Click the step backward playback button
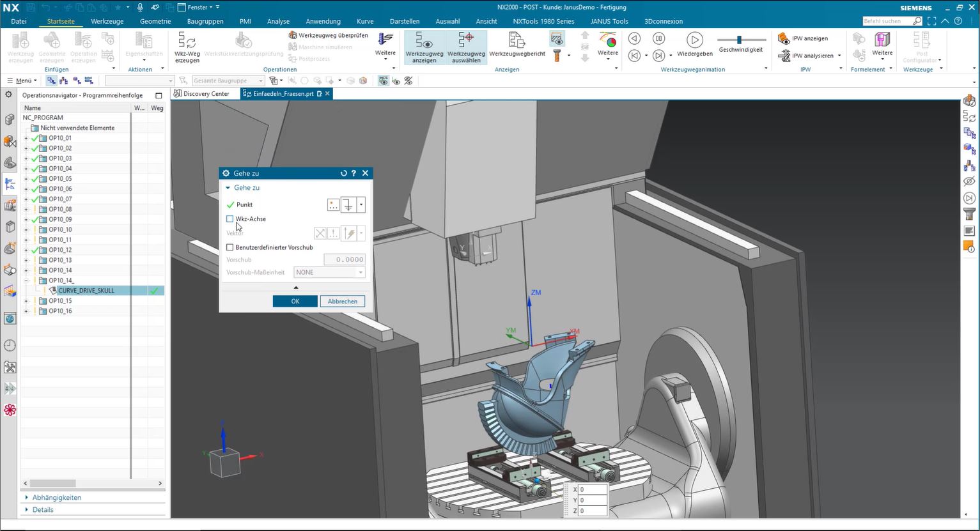Image resolution: width=980 pixels, height=531 pixels. (634, 39)
